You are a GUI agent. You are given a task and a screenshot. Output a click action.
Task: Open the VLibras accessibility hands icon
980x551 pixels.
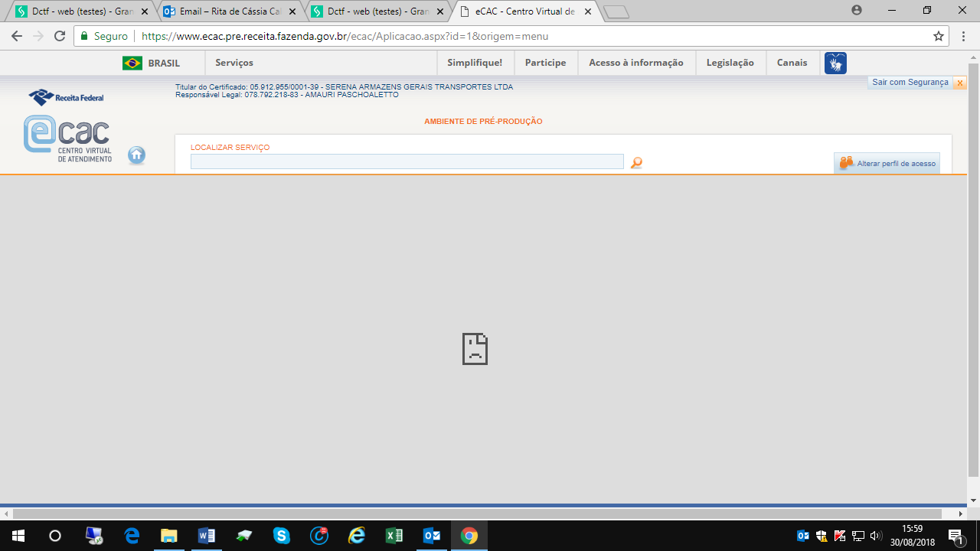[x=835, y=63]
